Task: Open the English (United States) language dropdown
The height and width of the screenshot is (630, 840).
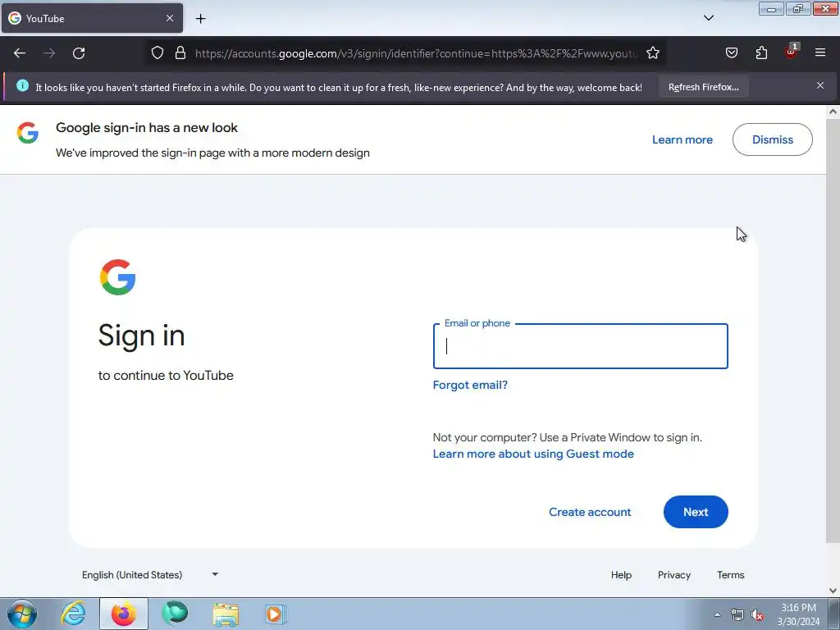Action: click(x=150, y=575)
